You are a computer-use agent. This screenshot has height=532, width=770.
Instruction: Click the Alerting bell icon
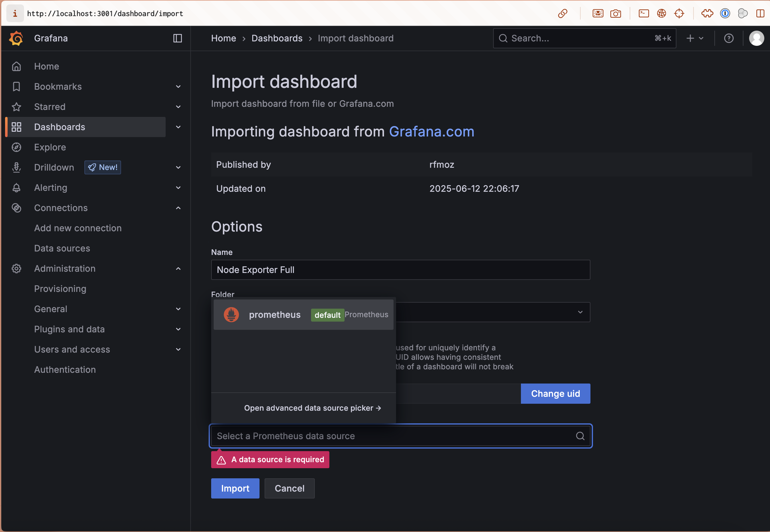pos(16,188)
